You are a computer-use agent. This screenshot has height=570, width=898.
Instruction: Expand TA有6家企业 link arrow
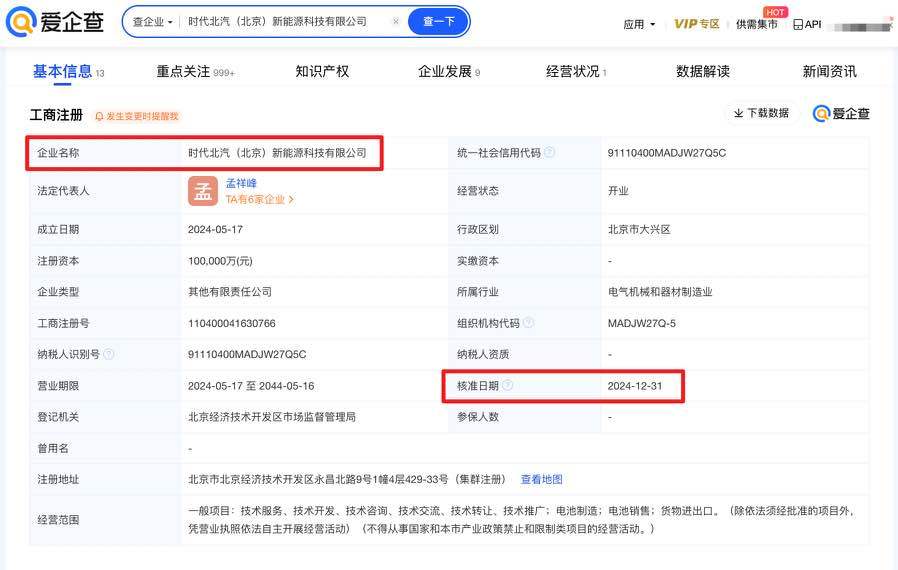click(x=291, y=200)
